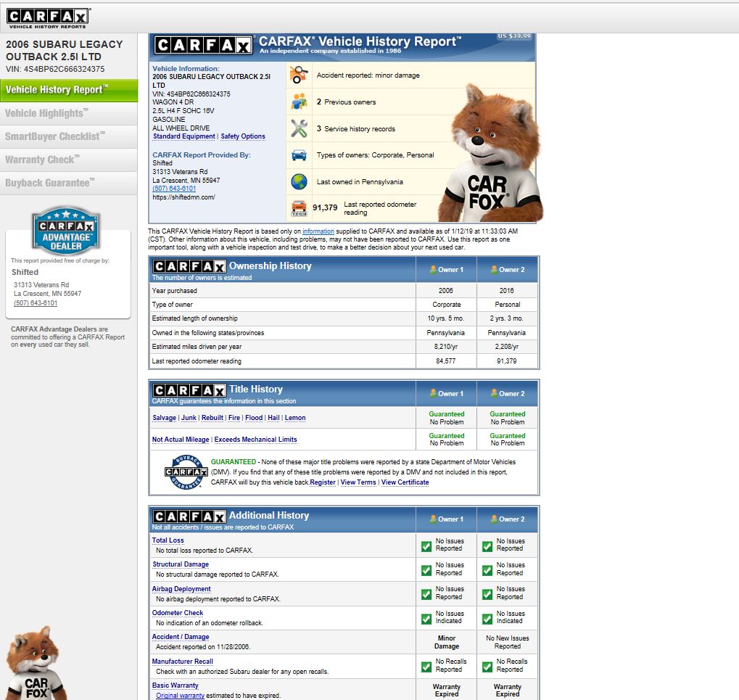The image size is (739, 700).
Task: Click the Salvage title link
Action: (165, 418)
